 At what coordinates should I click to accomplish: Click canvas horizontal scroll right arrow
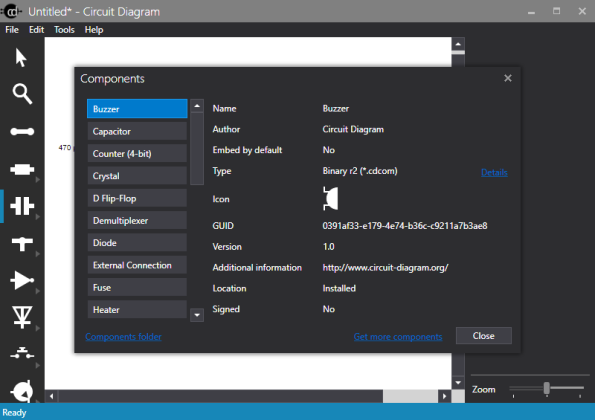[444, 396]
